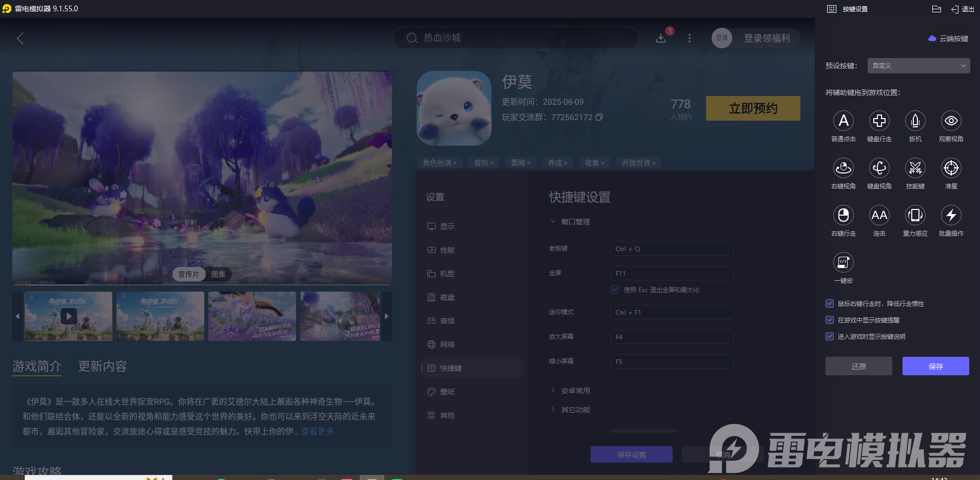Open the 壁纸 settings section
This screenshot has height=480, width=980.
446,391
